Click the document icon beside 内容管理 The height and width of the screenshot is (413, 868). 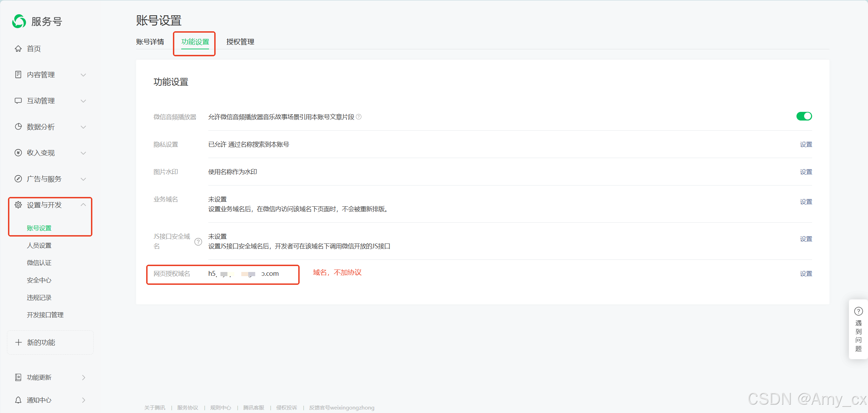coord(18,75)
